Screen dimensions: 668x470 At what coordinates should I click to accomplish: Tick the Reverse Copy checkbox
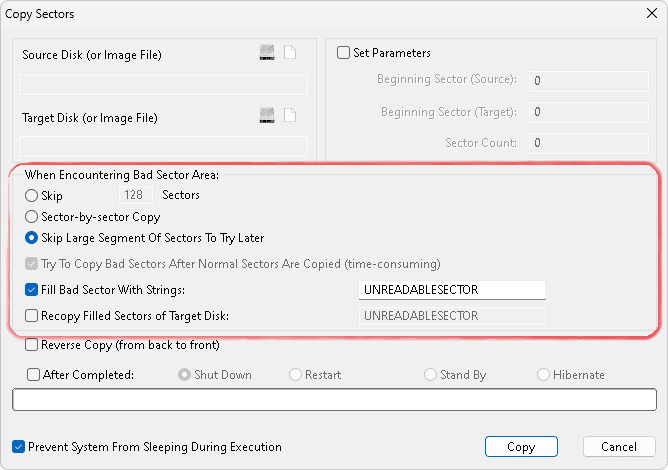pyautogui.click(x=32, y=345)
